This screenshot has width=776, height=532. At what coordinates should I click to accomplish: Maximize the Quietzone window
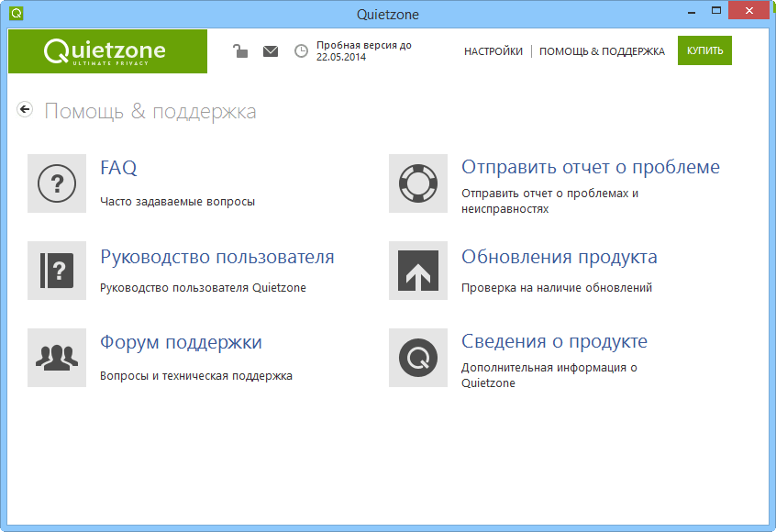[716, 11]
